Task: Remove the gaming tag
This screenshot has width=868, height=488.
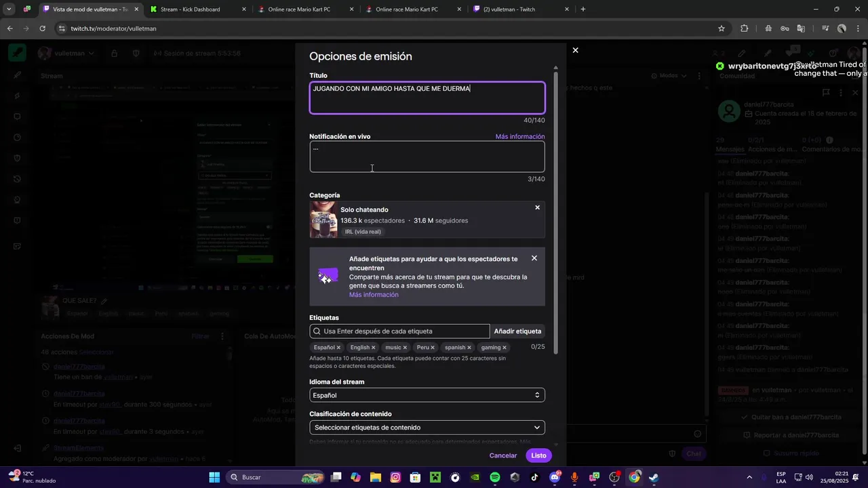Action: tap(504, 348)
